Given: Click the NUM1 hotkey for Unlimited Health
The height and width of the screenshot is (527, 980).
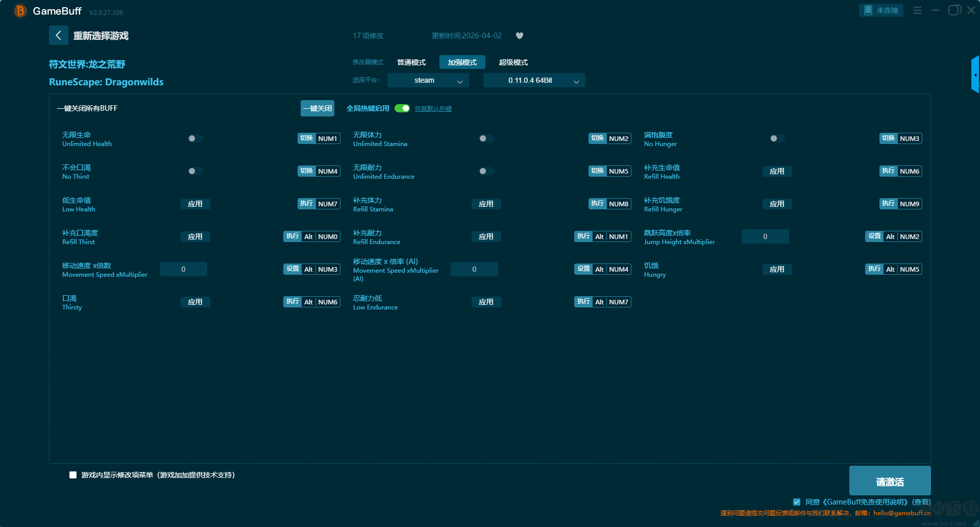Looking at the screenshot, I should 319,138.
